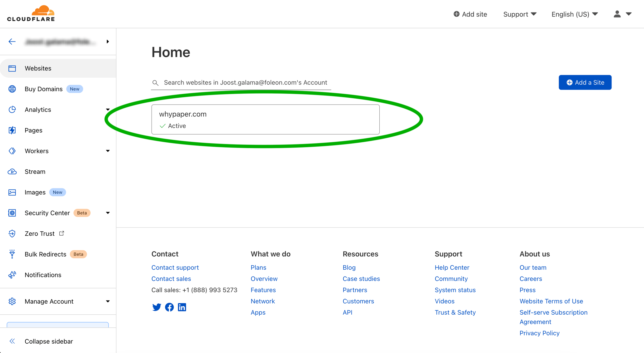Image resolution: width=644 pixels, height=353 pixels.
Task: Click the Zero Trust shield icon
Action: pyautogui.click(x=12, y=233)
